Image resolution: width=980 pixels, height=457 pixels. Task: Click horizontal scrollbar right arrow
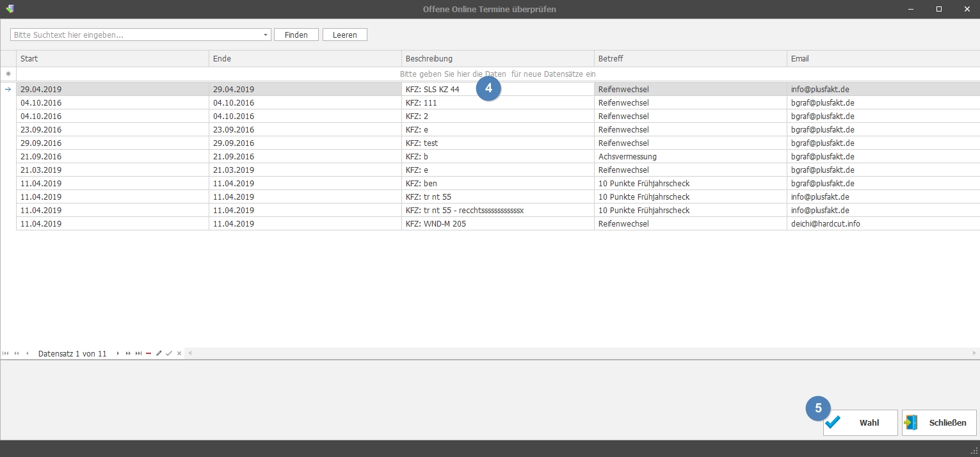pos(975,353)
